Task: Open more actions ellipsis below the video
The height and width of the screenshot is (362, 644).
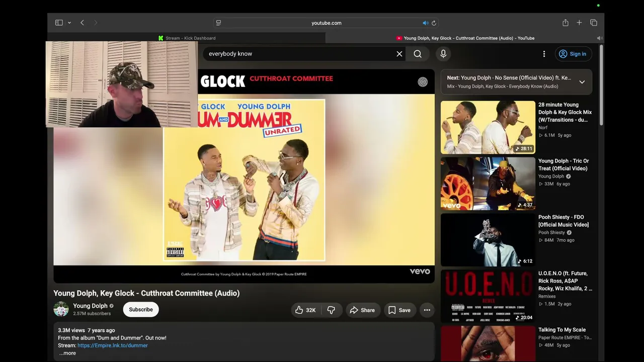Action: (427, 310)
